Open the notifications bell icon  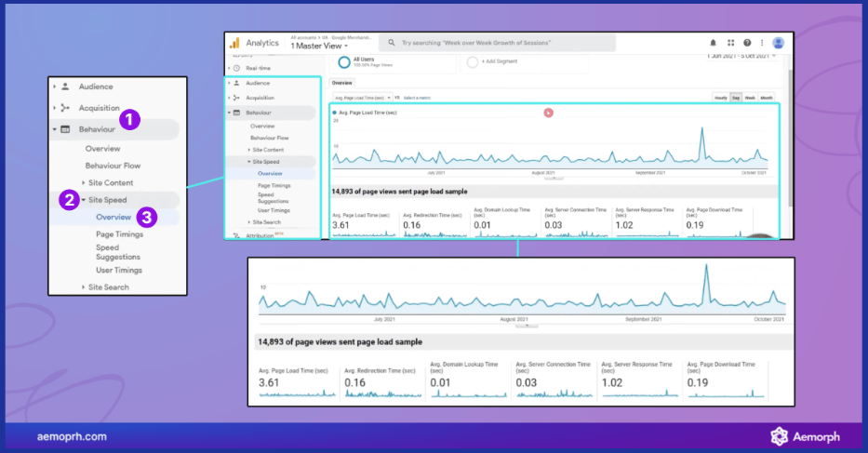coord(713,43)
